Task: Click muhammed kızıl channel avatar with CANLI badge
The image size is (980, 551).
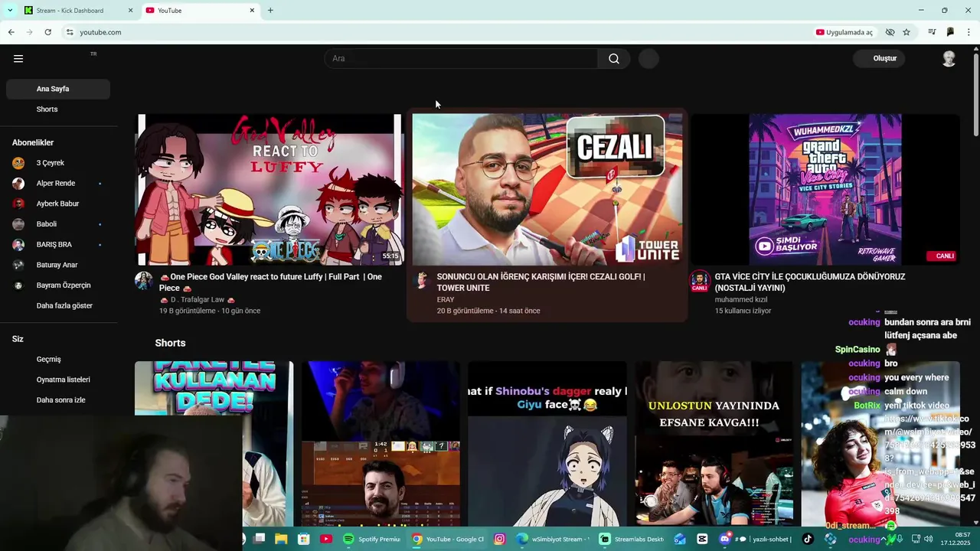Action: [699, 281]
